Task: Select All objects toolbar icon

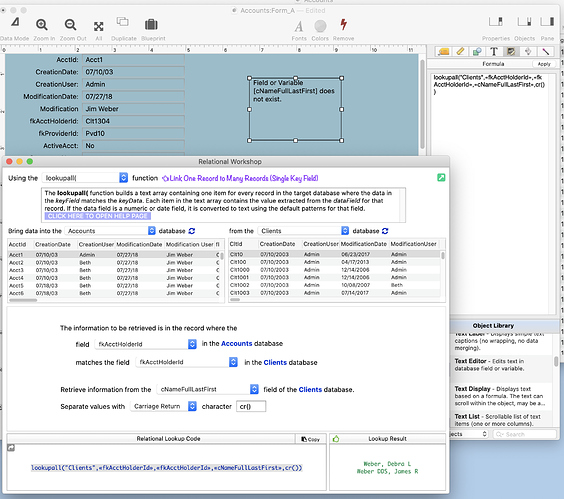Action: click(99, 26)
